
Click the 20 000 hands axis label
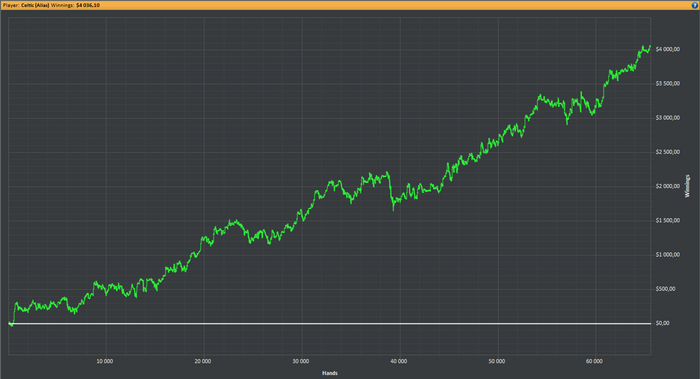coord(203,361)
